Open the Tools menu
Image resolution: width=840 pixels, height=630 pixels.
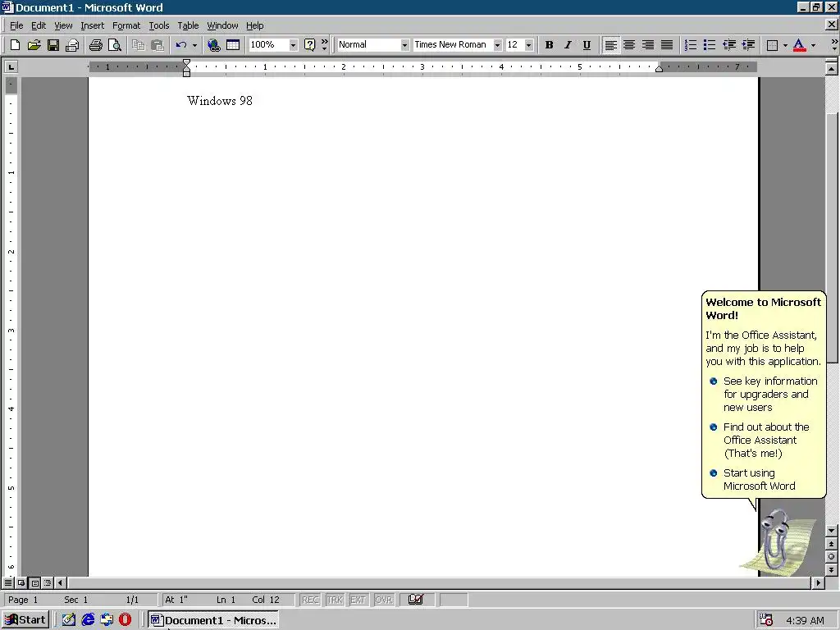point(158,25)
